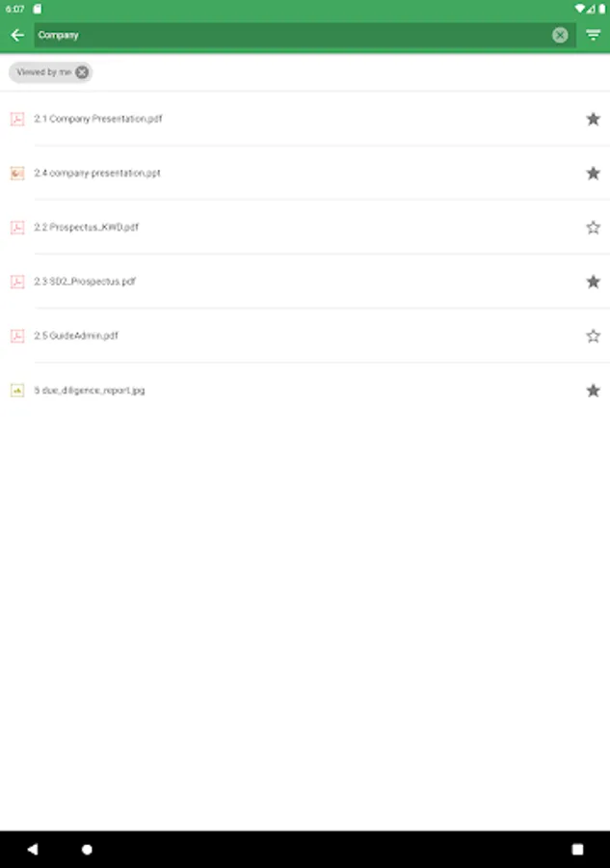The height and width of the screenshot is (868, 610).
Task: Unstar 2.3 SD2_Prospectus.pdf
Action: [x=593, y=282]
